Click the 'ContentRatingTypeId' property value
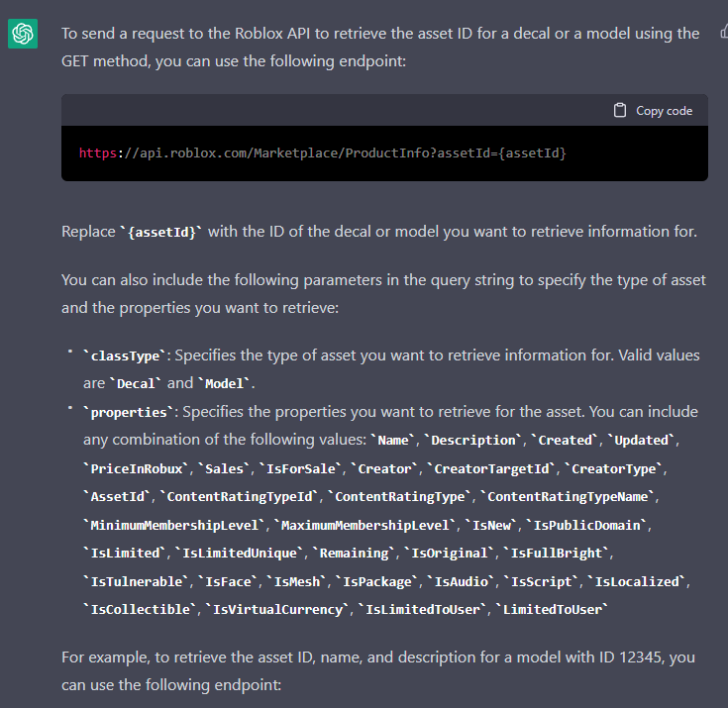The height and width of the screenshot is (708, 728). click(x=240, y=497)
